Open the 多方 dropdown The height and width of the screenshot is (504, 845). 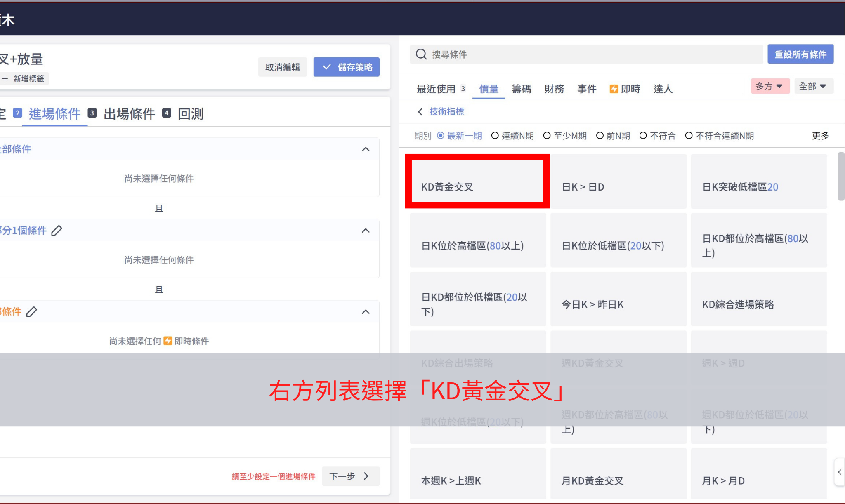(769, 86)
